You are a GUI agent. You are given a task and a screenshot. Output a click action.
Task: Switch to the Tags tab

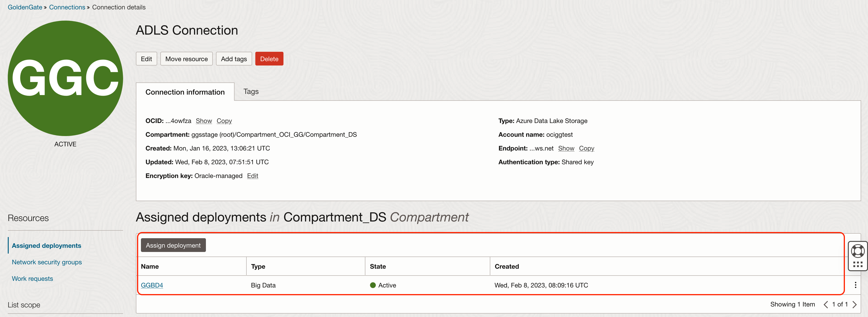(x=251, y=91)
